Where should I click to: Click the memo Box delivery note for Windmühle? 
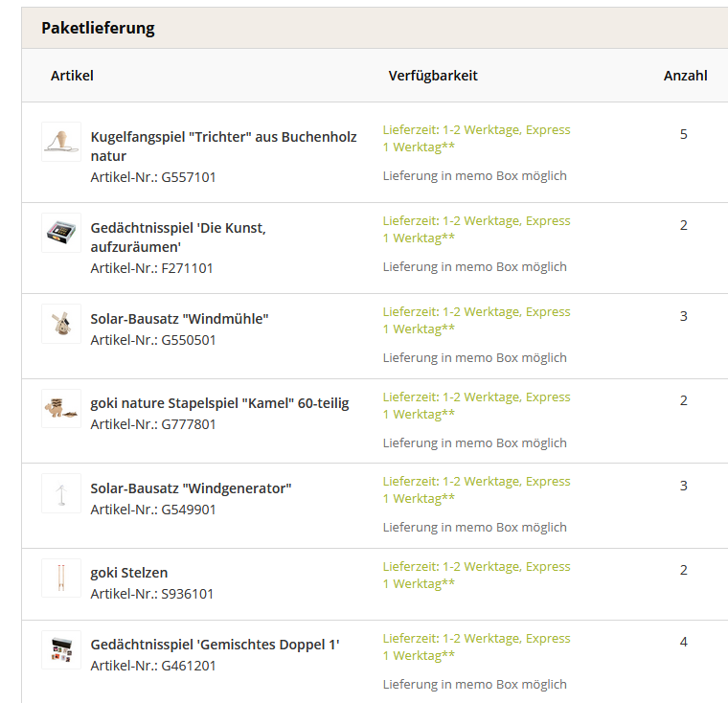[x=474, y=358]
